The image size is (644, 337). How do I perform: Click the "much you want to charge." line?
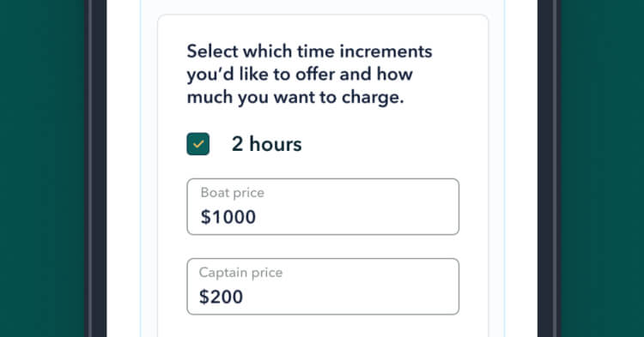[x=295, y=98]
